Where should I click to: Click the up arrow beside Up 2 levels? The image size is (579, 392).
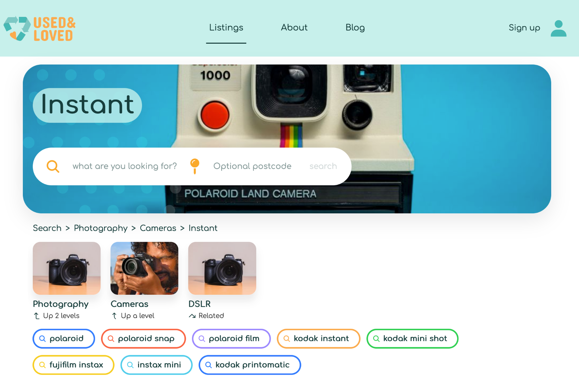37,316
